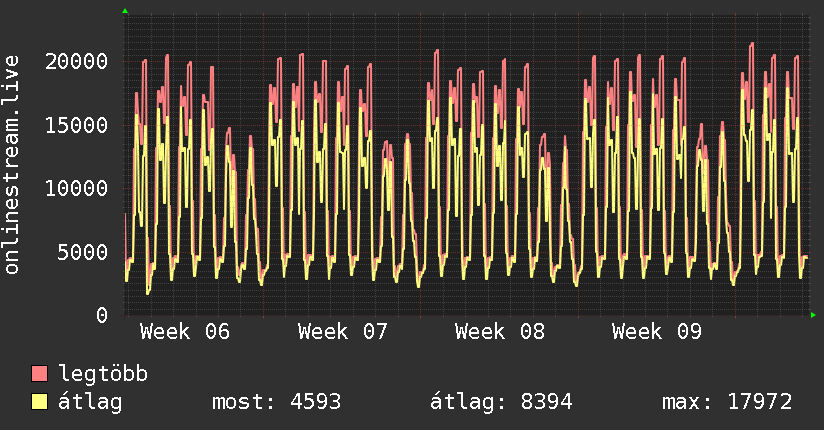
Task: Click the green arrow atop the Y axis
Action: (125, 11)
